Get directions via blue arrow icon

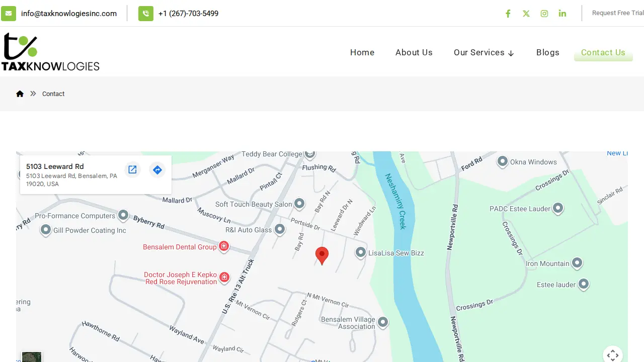(157, 170)
